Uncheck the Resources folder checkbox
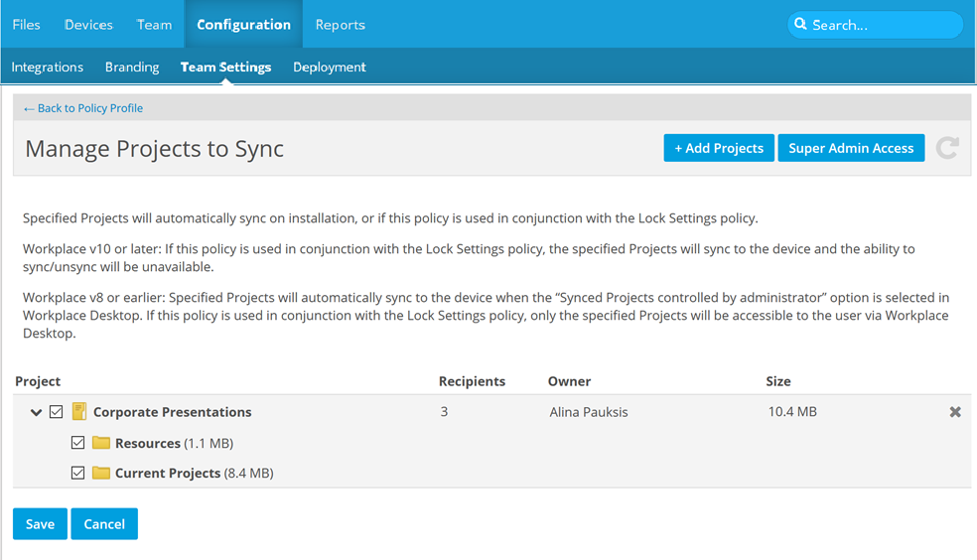This screenshot has height=560, width=977. pos(78,443)
